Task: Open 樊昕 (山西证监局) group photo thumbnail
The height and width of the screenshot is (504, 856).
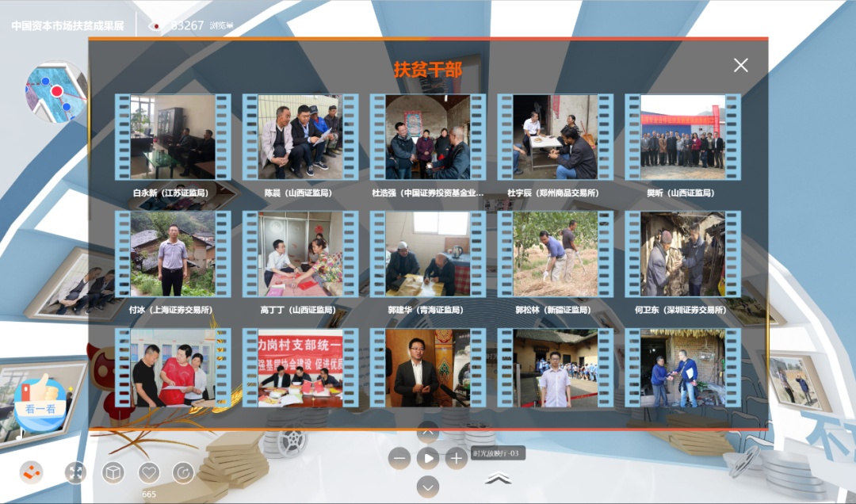Action: point(683,137)
